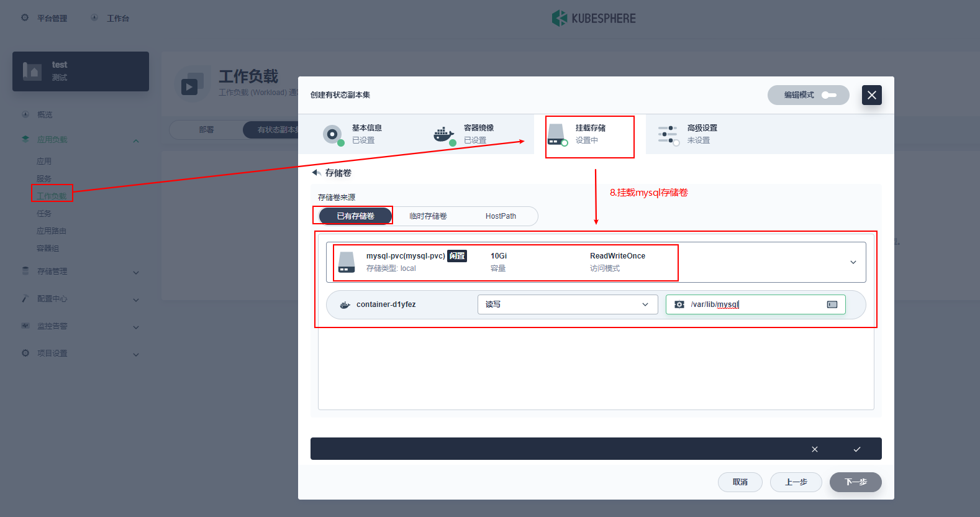This screenshot has height=517, width=980.
Task: Click the configuration center hammer icon
Action: [25, 298]
